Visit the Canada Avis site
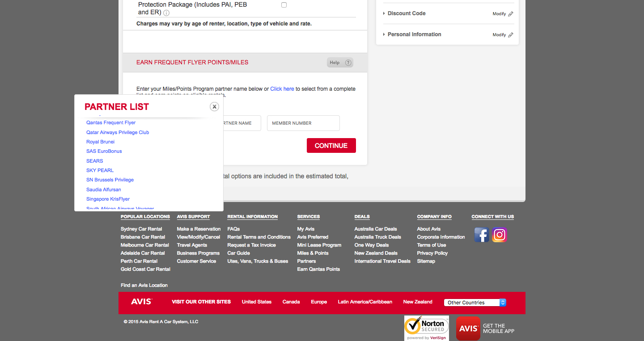Viewport: 644px width, 341px height. click(291, 302)
